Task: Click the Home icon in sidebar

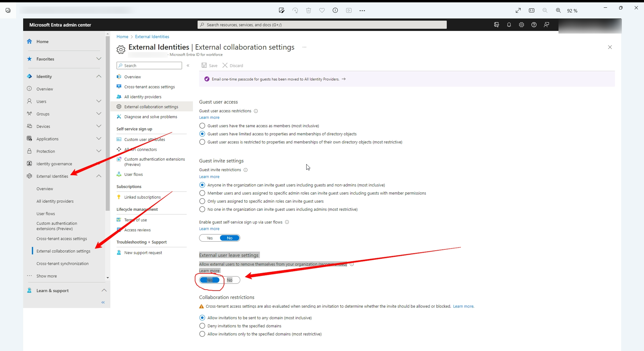Action: tap(30, 41)
